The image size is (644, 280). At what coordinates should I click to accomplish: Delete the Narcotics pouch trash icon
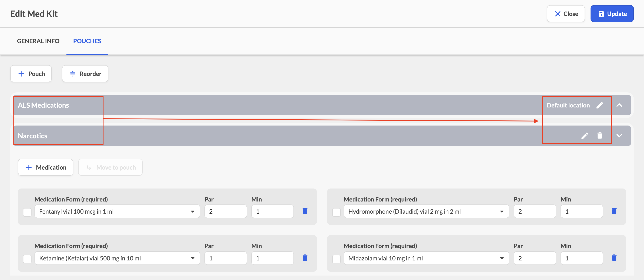pyautogui.click(x=599, y=135)
